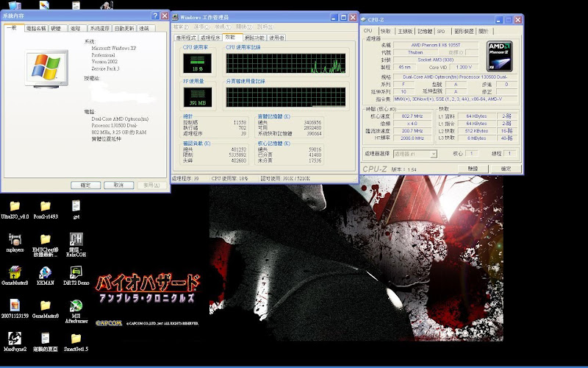588x368 pixels.
Task: Minimize the Task Manager window
Action: tap(334, 17)
